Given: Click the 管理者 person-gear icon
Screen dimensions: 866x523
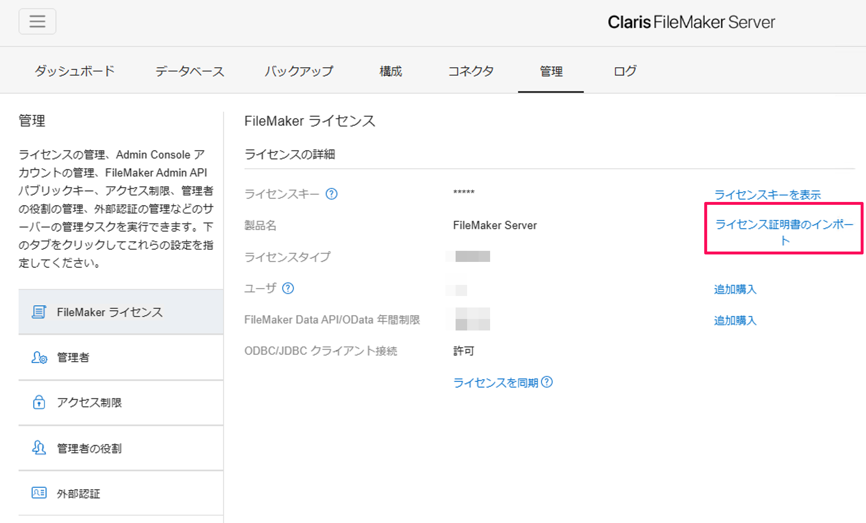Looking at the screenshot, I should 39,357.
